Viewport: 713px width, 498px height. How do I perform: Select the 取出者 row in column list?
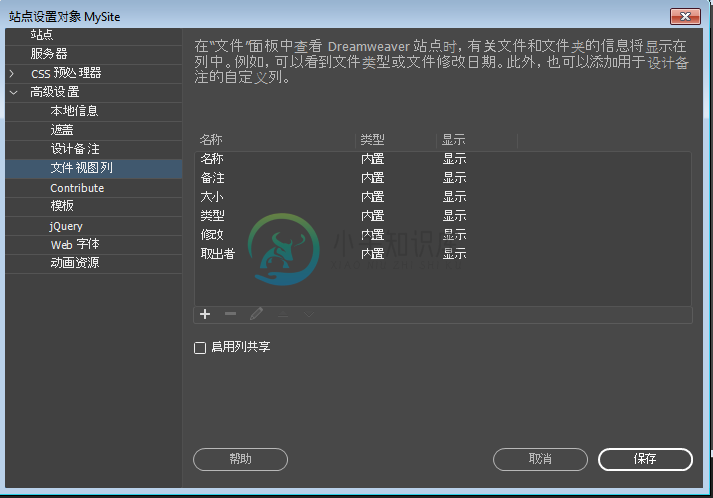(443, 254)
